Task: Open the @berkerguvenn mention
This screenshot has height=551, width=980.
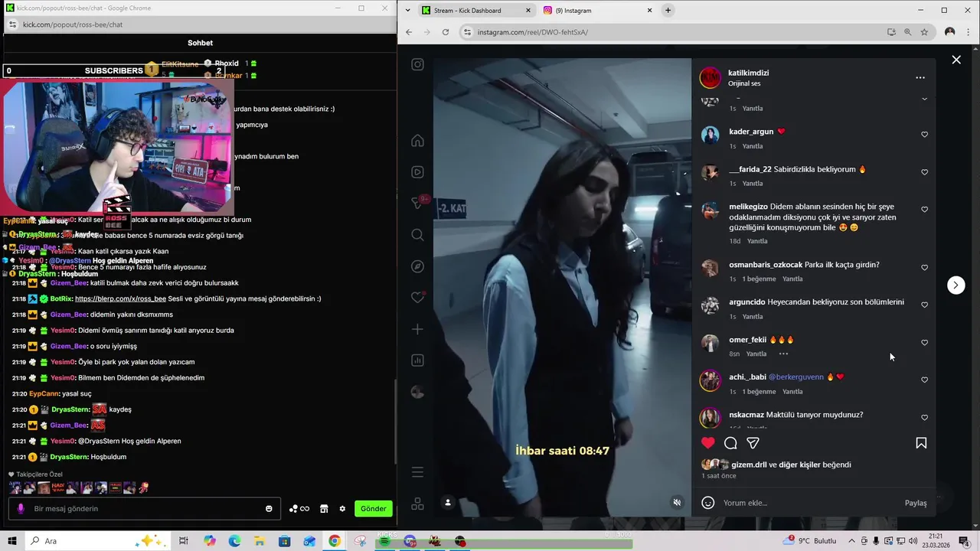Action: pos(796,377)
